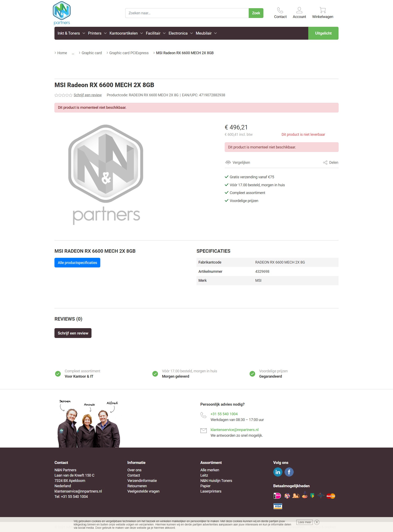Screen dimensions: 393x532
Task: Open the LinkedIn icon under Volg ons
Action: pyautogui.click(x=278, y=472)
